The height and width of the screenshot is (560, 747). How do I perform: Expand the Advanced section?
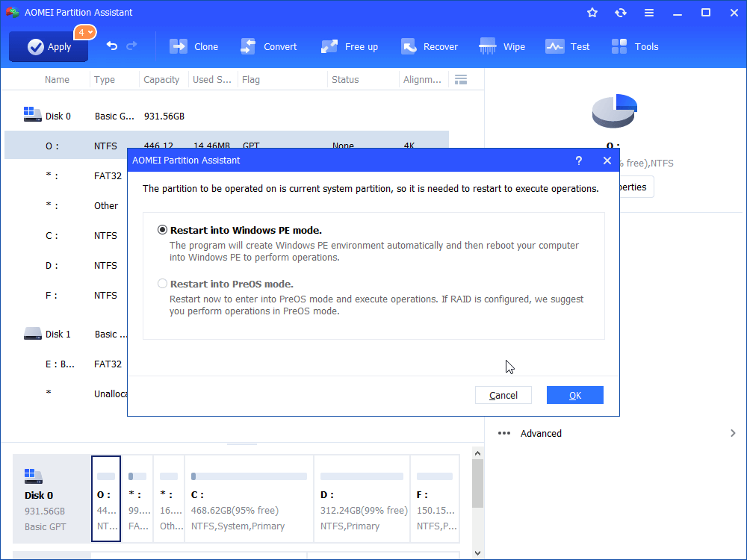617,433
